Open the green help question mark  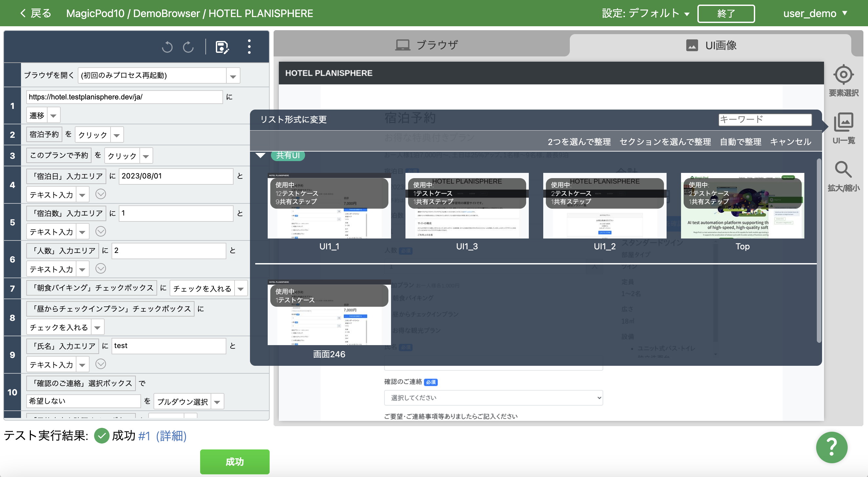click(x=832, y=447)
